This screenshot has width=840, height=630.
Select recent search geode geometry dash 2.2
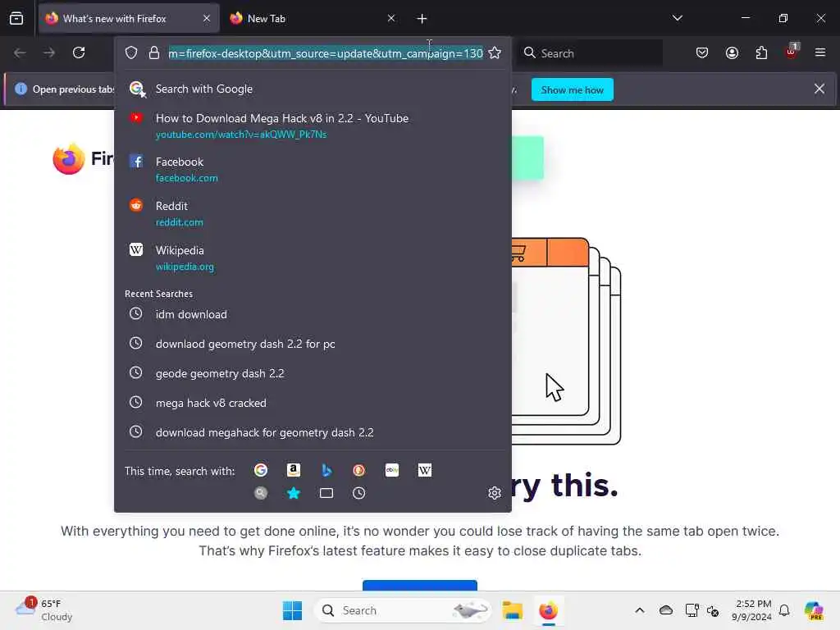[x=313, y=373]
